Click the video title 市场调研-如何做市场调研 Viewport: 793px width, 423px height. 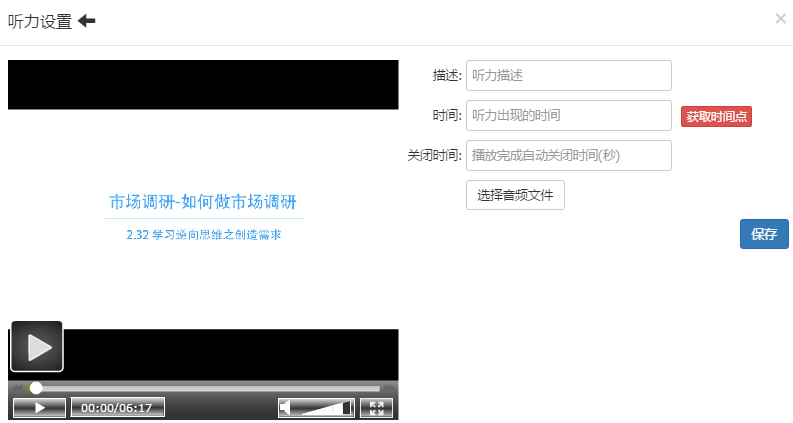[x=203, y=202]
